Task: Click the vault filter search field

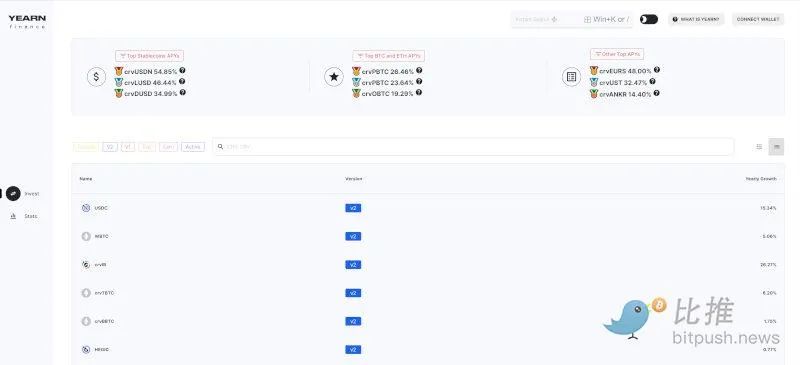Action: coord(473,147)
